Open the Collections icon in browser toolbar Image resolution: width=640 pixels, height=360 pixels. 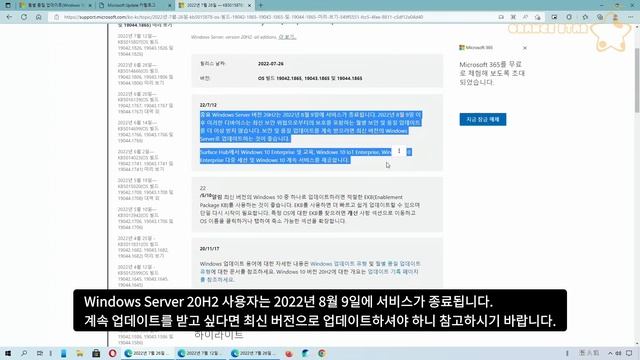[600, 17]
